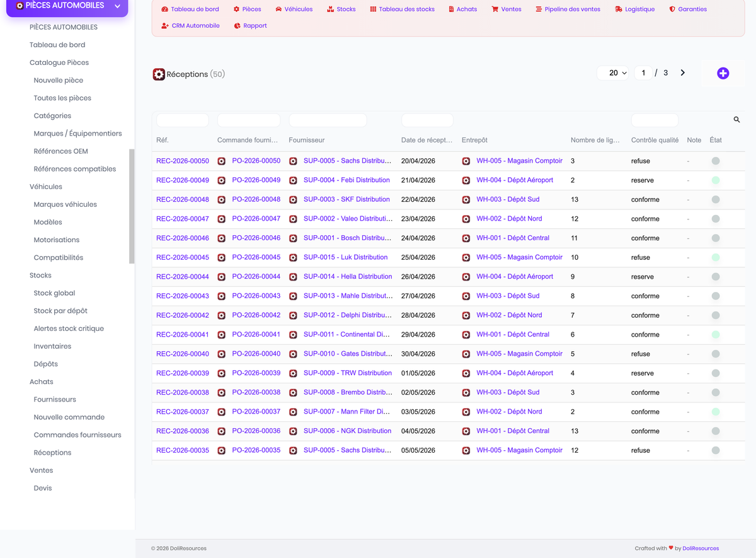Open WH-004 - Dépôt Aéroport in REC-2026-00044 row
This screenshot has width=756, height=558.
tap(515, 277)
